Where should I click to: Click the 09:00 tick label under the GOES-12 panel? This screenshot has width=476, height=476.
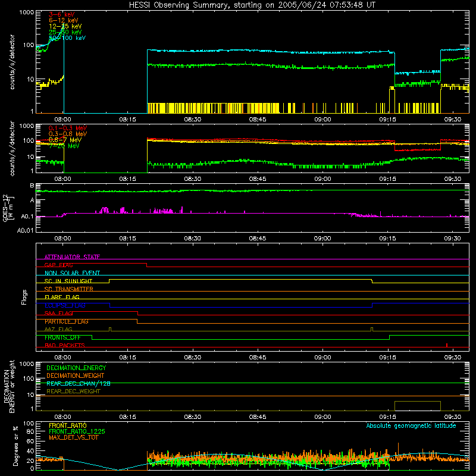tap(322, 239)
